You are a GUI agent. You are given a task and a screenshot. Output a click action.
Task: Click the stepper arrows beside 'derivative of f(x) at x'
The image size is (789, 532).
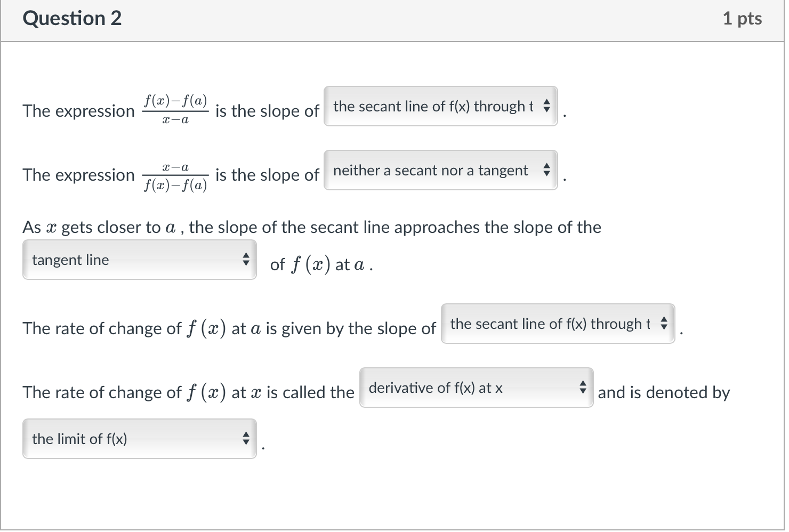tap(582, 388)
